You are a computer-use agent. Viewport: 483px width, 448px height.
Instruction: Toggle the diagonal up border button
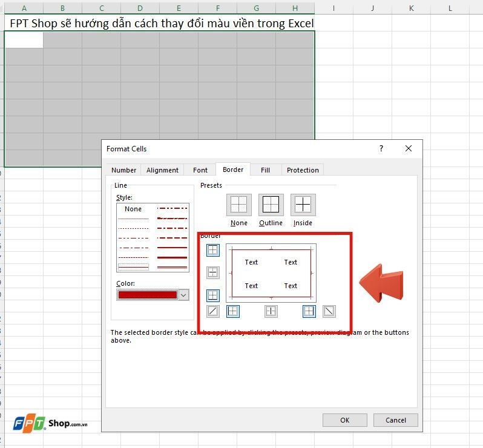(213, 311)
